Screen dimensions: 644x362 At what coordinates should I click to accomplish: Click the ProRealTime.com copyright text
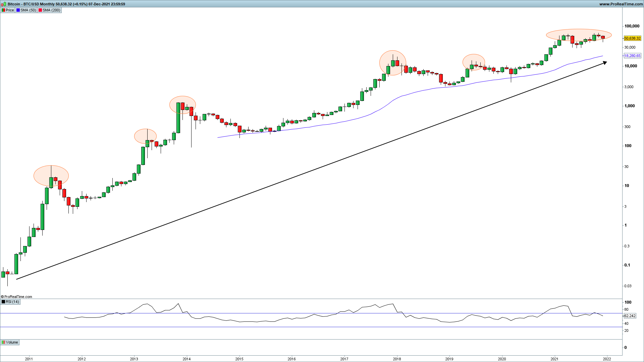[x=17, y=297]
